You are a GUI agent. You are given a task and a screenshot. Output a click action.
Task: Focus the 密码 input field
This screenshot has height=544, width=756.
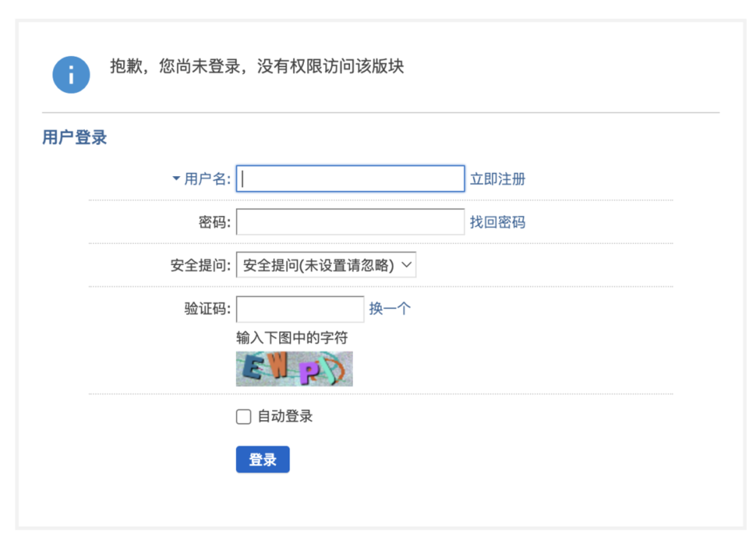click(350, 222)
